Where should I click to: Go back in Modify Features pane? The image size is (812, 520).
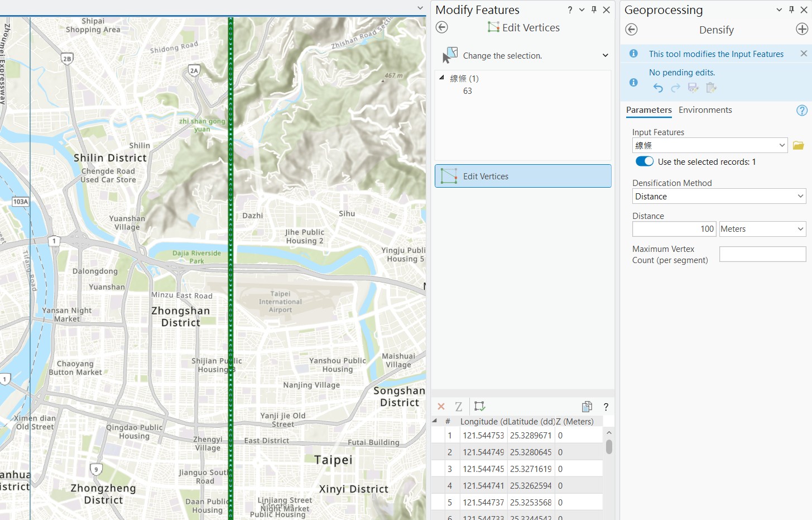coord(442,27)
